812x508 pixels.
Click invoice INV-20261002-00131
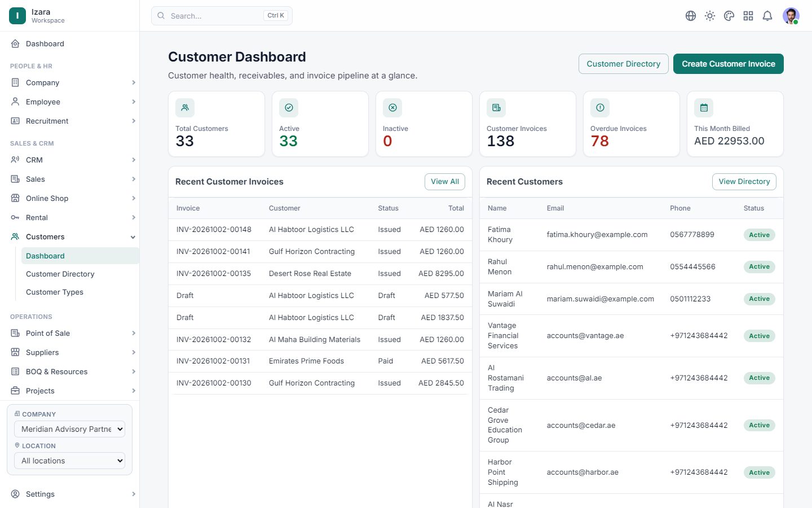tap(213, 361)
